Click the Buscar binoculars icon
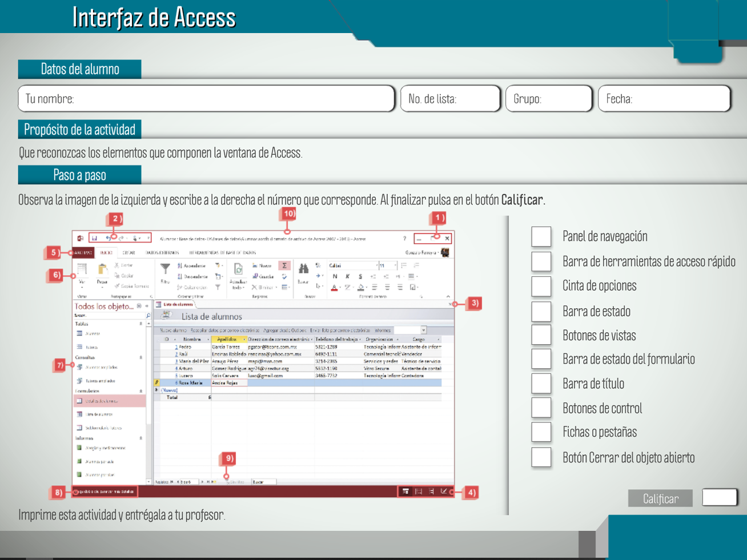747x560 pixels. (303, 269)
